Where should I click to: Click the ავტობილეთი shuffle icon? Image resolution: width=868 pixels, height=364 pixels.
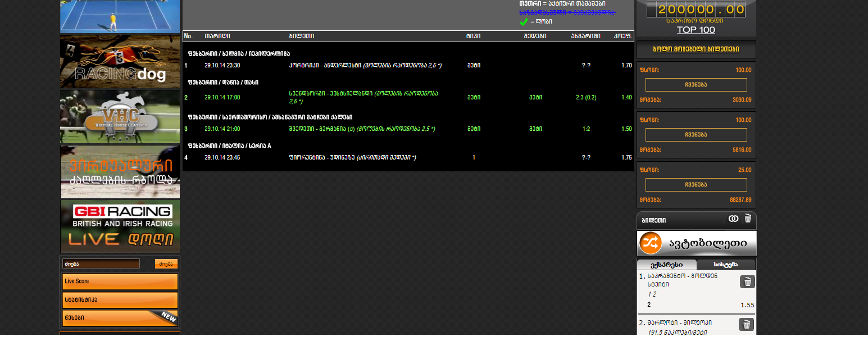pyautogui.click(x=651, y=243)
